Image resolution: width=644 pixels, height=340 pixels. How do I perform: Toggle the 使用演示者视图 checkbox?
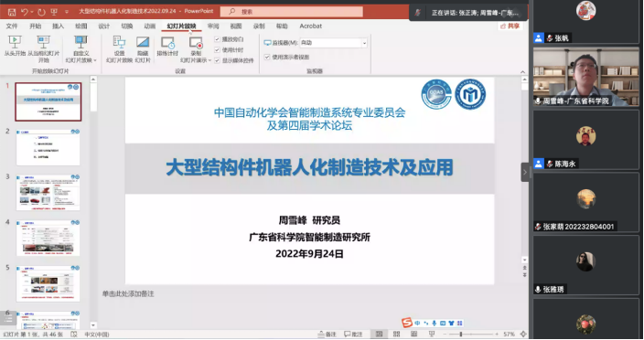pos(267,57)
